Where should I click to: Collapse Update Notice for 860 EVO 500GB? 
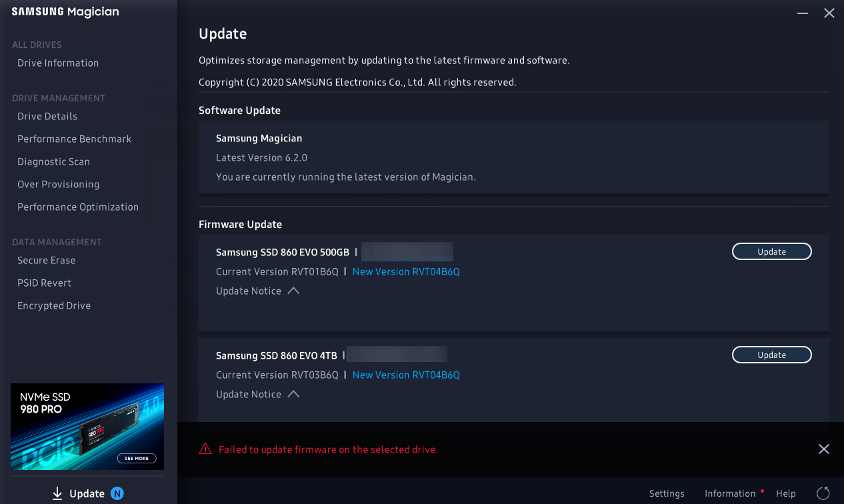click(293, 291)
